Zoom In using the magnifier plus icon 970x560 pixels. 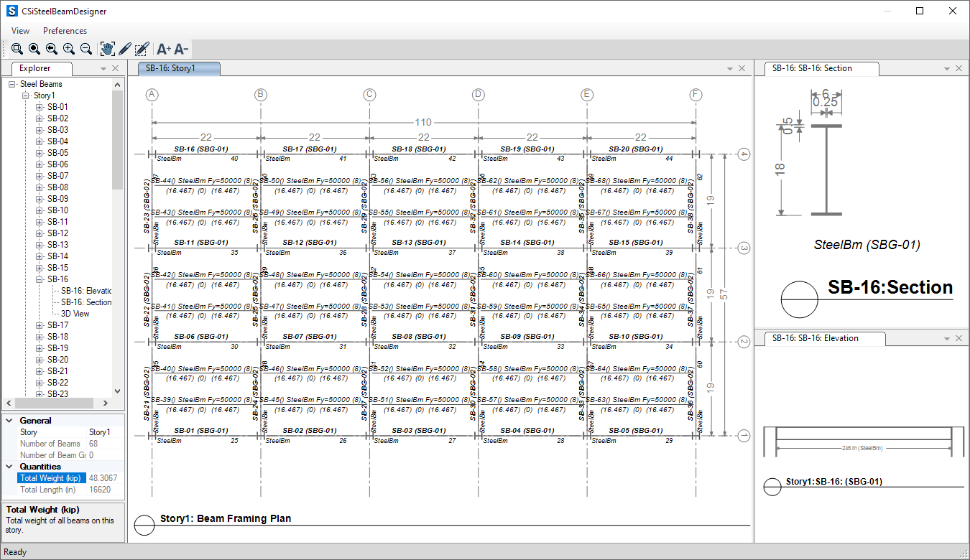point(69,49)
